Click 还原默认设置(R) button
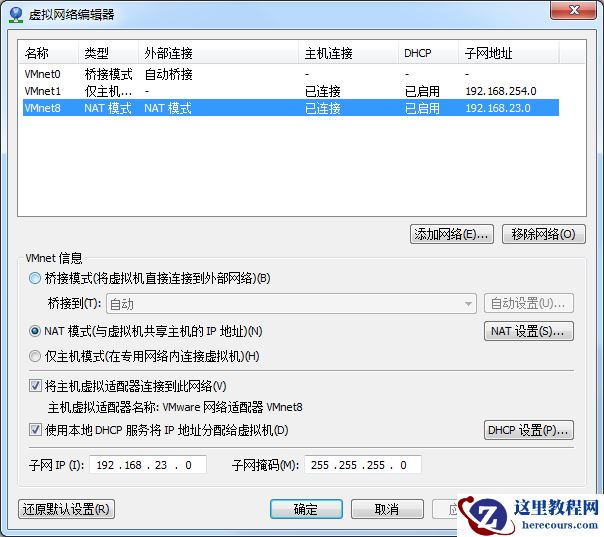Image resolution: width=604 pixels, height=537 pixels. (66, 509)
